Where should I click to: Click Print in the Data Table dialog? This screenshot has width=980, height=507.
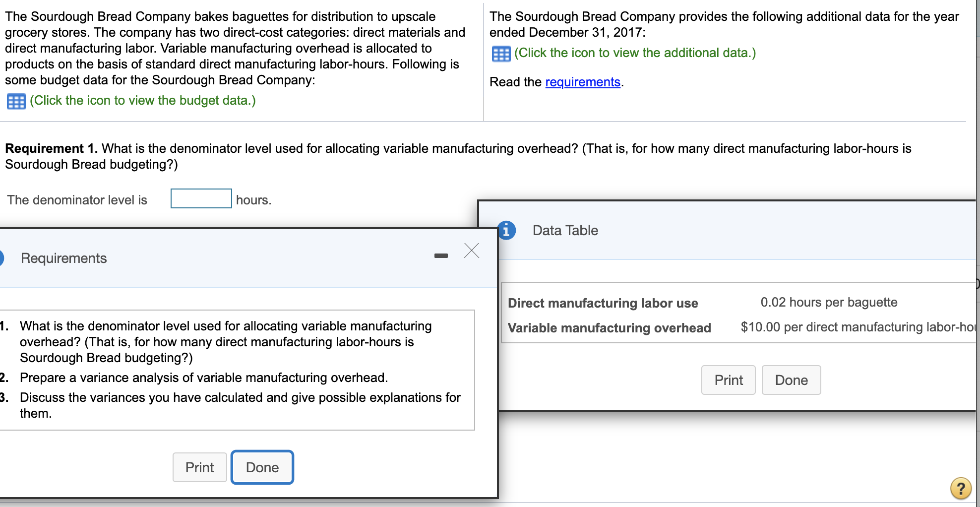pyautogui.click(x=729, y=380)
